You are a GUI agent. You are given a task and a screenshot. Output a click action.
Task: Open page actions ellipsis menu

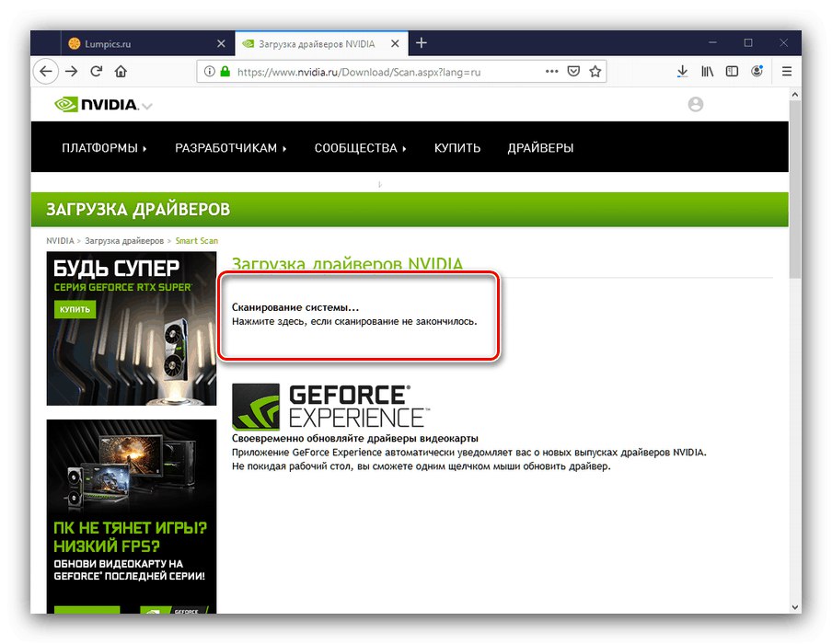coord(551,71)
